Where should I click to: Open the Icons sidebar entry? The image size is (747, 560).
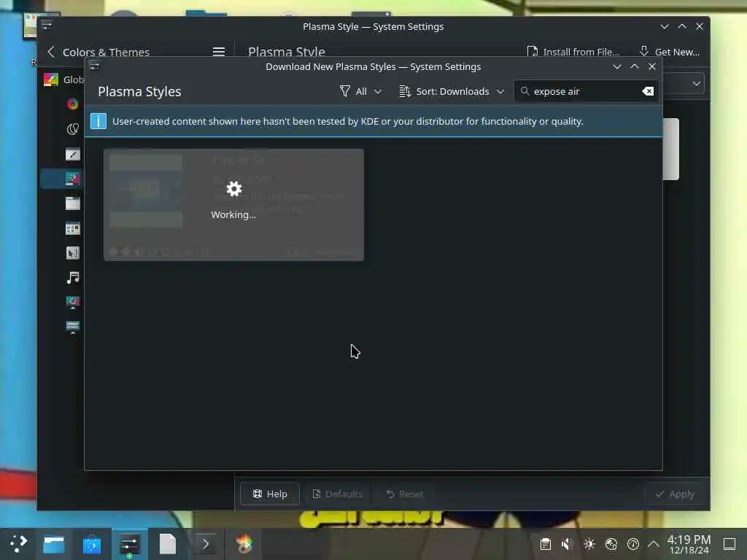click(x=72, y=228)
